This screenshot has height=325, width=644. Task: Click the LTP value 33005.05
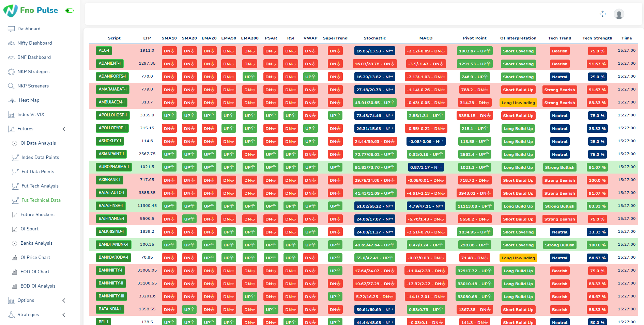(147, 270)
